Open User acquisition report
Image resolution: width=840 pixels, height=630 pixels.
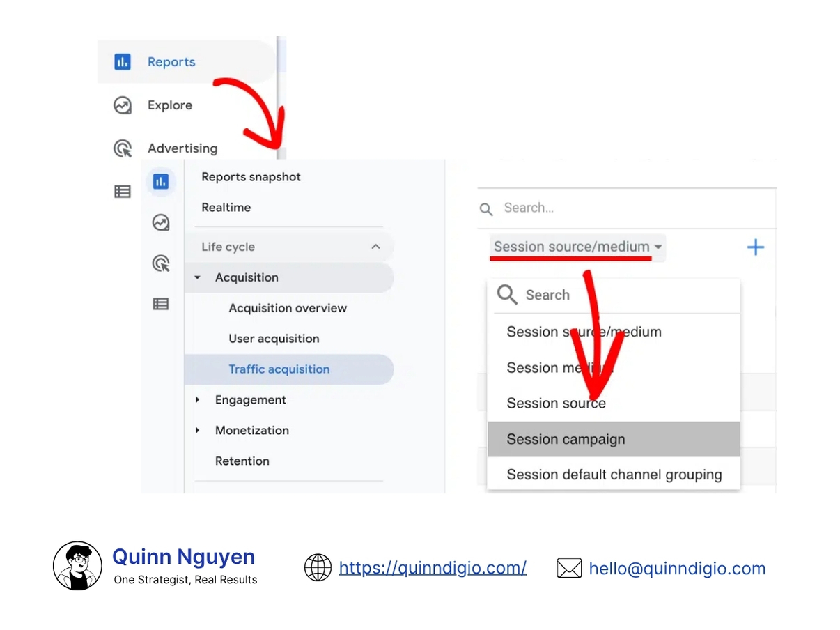[x=274, y=339]
